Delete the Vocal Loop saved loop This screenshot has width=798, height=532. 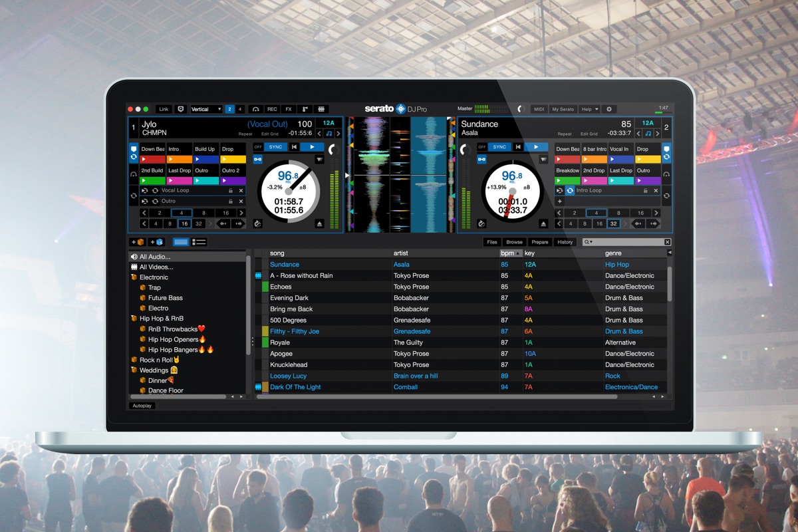coord(241,190)
